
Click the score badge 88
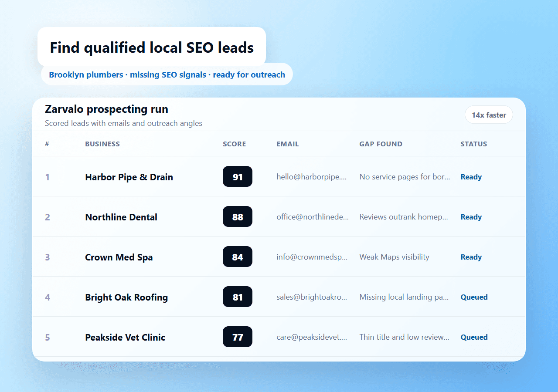pyautogui.click(x=238, y=216)
